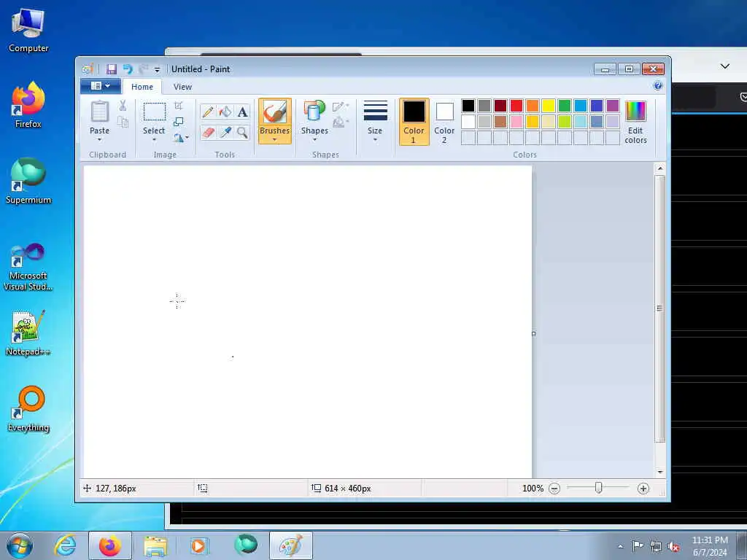Click the vertical scrollbar up arrow
Screen dimensions: 747x560
tap(660, 168)
